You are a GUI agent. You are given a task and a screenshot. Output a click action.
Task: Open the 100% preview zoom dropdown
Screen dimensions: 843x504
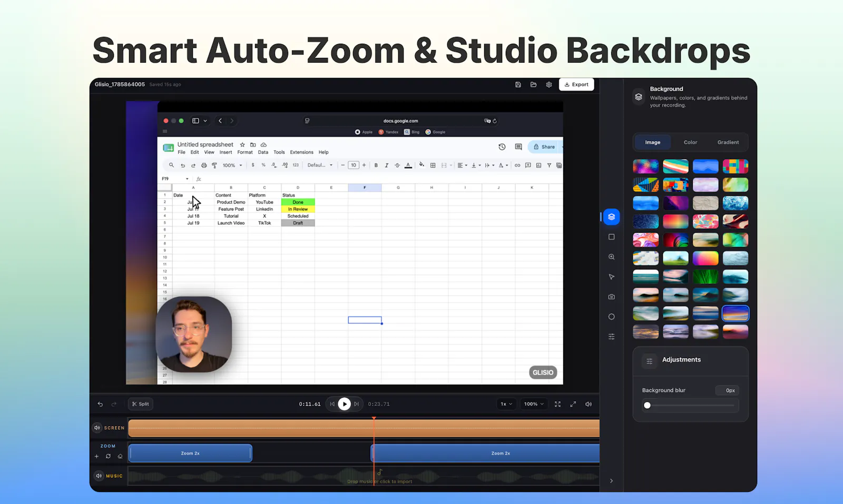[534, 404]
